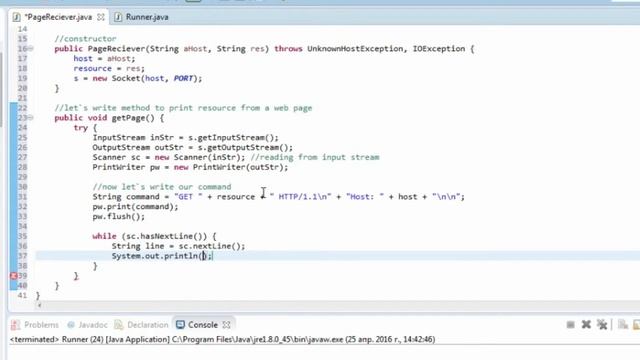Click the Declaration tab icon
The width and height of the screenshot is (640, 360).
119,325
